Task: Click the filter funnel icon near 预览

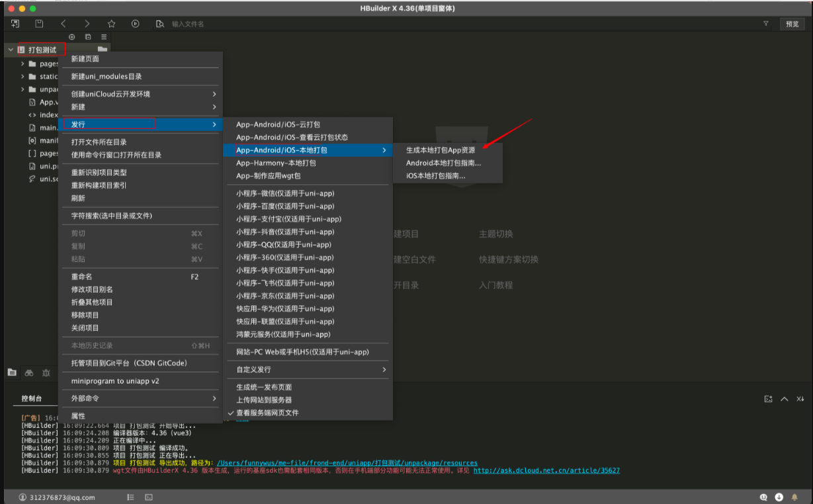Action: tap(766, 23)
